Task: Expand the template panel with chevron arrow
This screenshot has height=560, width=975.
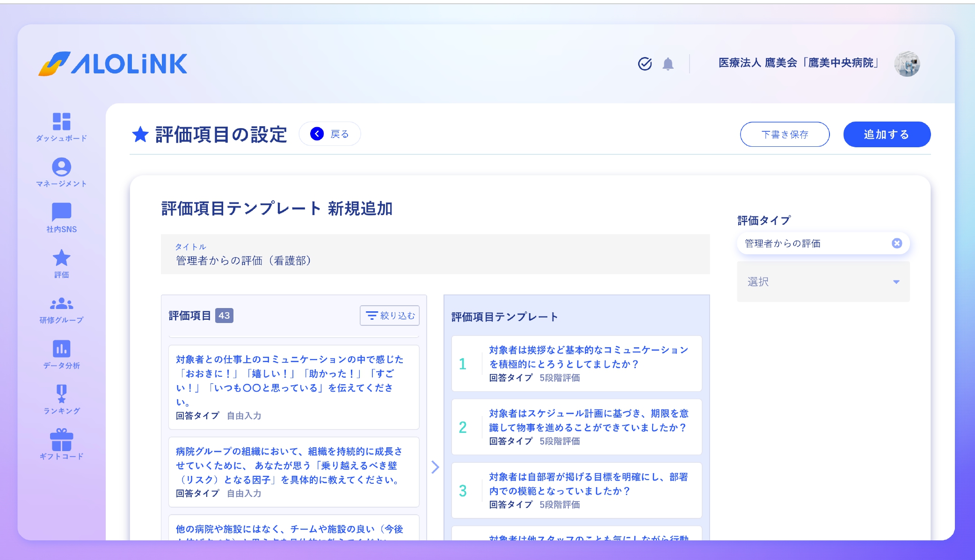Action: click(x=435, y=467)
